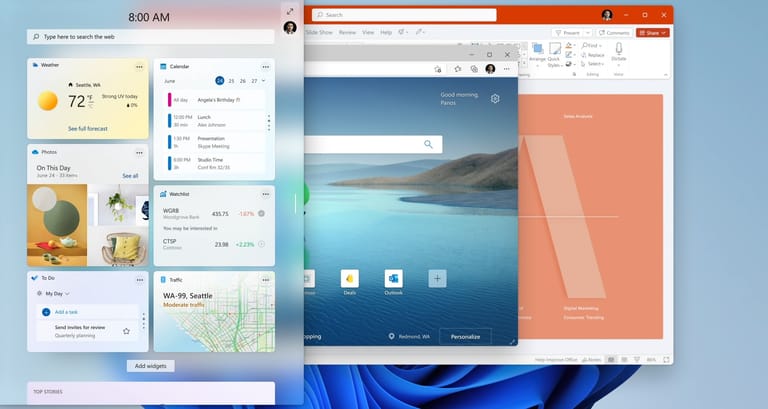768x409 pixels.
Task: Open the Traffic map for WA-99
Action: click(215, 312)
